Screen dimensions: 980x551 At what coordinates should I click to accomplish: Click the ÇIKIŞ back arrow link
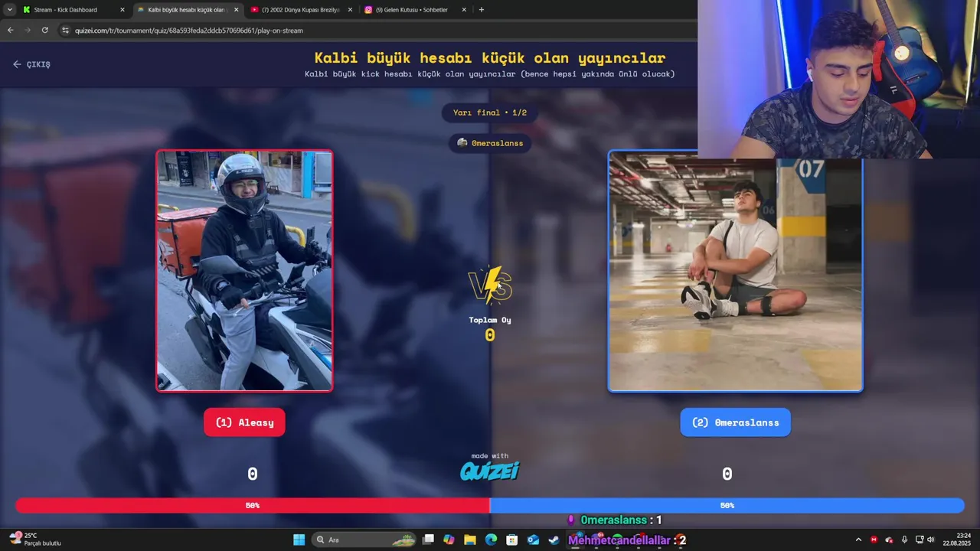click(x=31, y=64)
